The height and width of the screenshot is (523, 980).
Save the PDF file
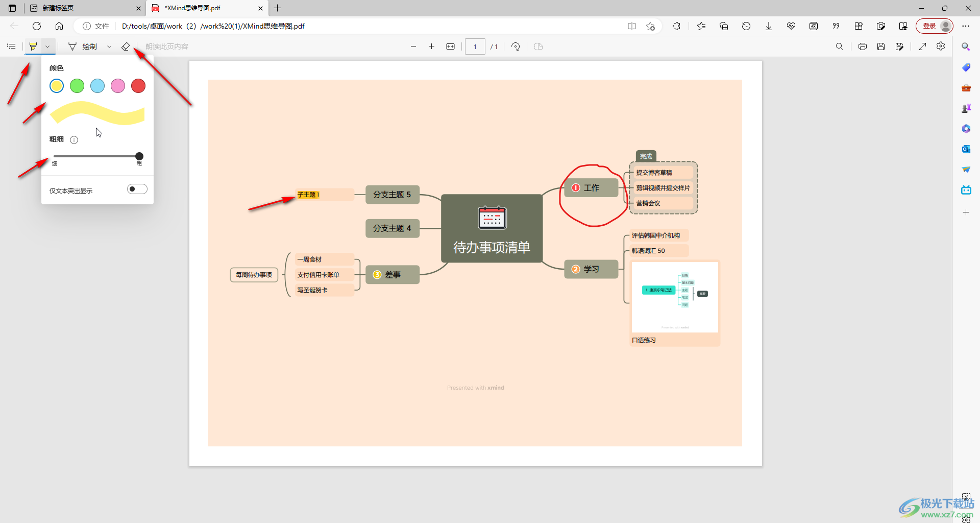pyautogui.click(x=880, y=46)
